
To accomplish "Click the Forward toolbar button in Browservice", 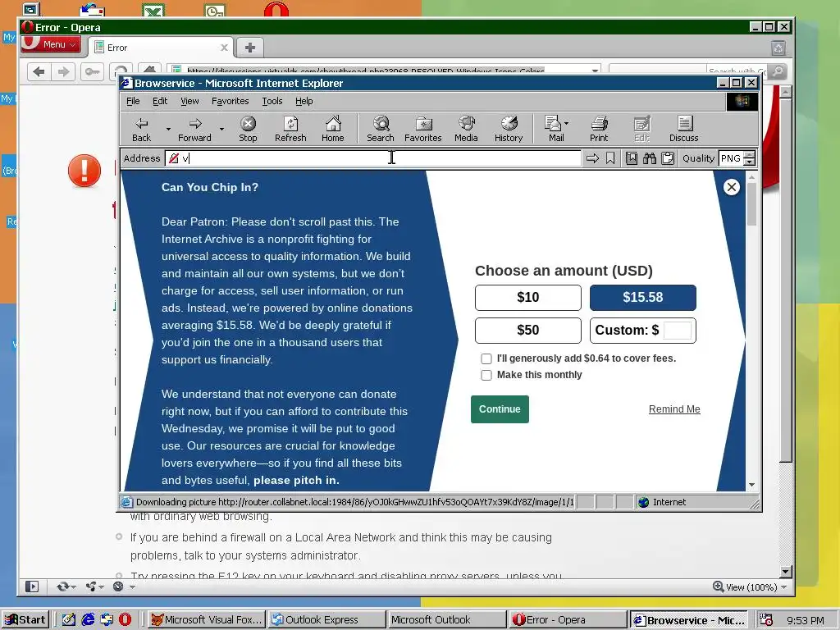I will pos(194,130).
